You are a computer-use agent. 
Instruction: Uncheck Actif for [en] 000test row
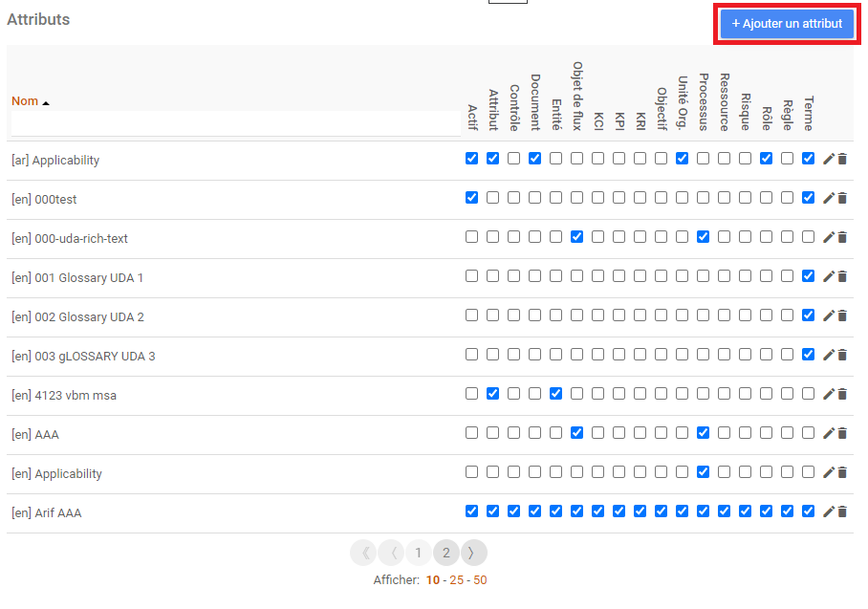pyautogui.click(x=471, y=198)
